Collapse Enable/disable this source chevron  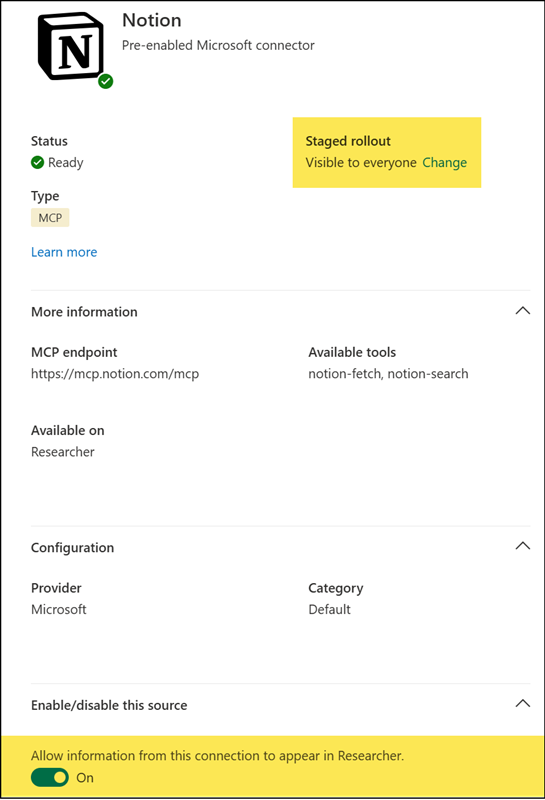point(523,704)
